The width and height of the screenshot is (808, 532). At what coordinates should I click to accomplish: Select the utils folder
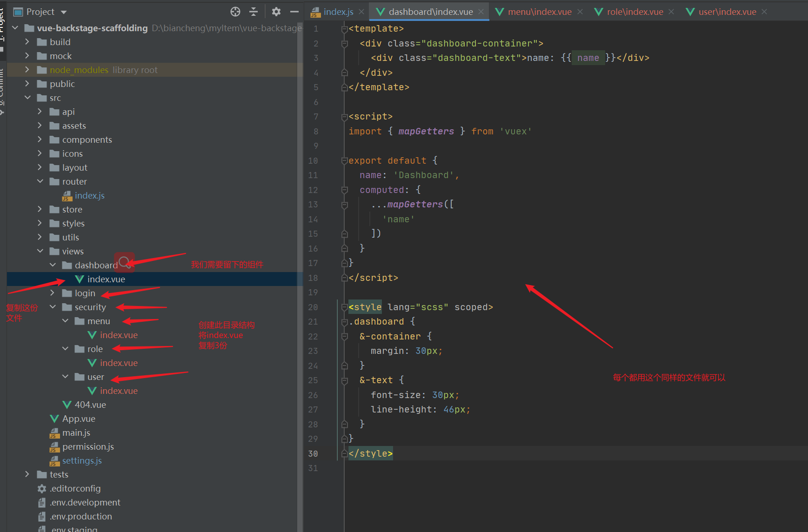pyautogui.click(x=70, y=237)
